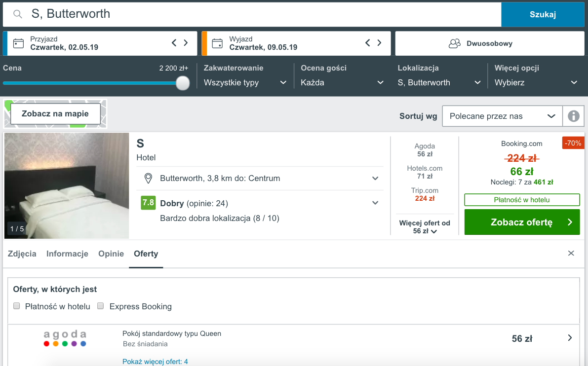Open Ocena gości rating dropdown

(x=342, y=82)
